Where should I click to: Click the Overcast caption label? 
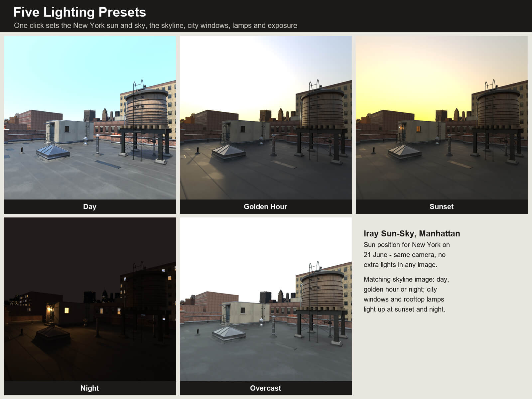(x=266, y=388)
